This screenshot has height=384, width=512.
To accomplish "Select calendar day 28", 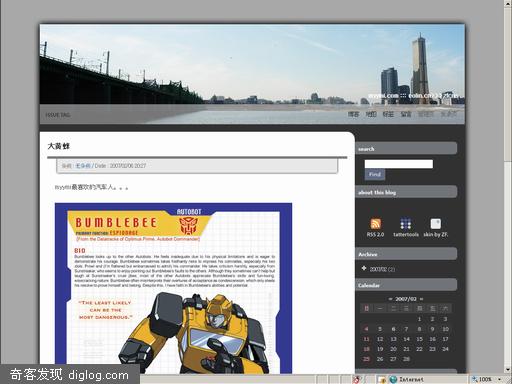I will [406, 359].
